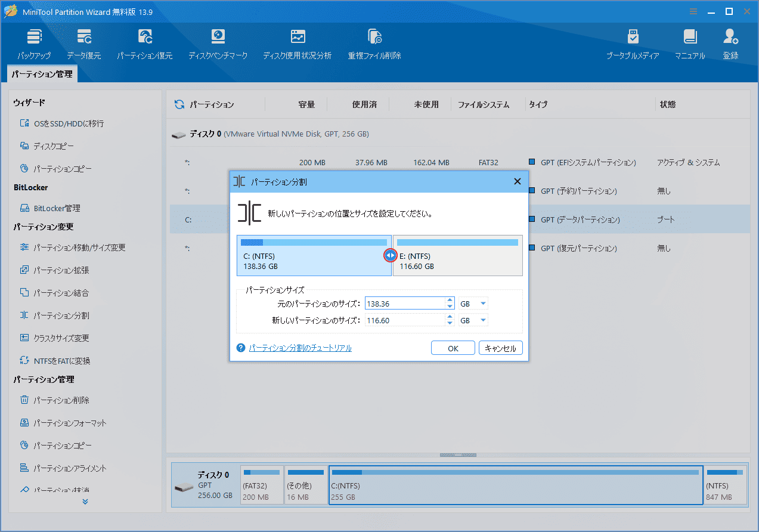Open ディスク使用状況分析 tool
The image size is (759, 532).
(298, 44)
